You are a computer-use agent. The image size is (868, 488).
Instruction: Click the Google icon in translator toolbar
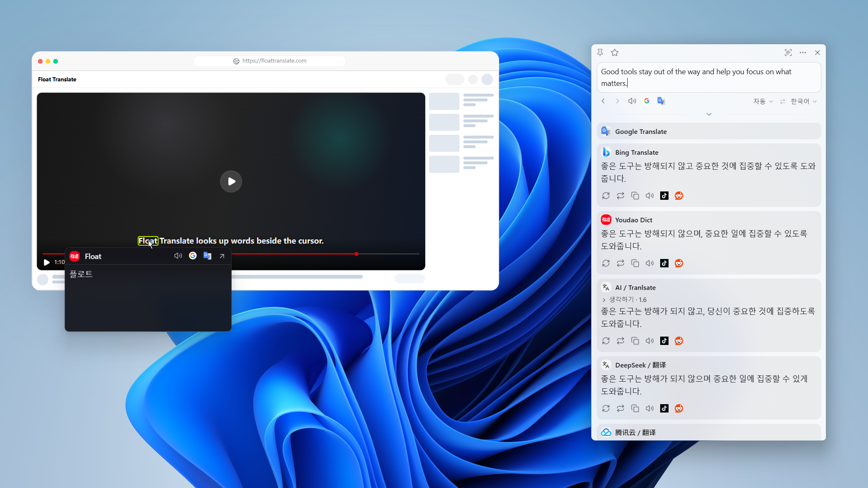pos(647,101)
